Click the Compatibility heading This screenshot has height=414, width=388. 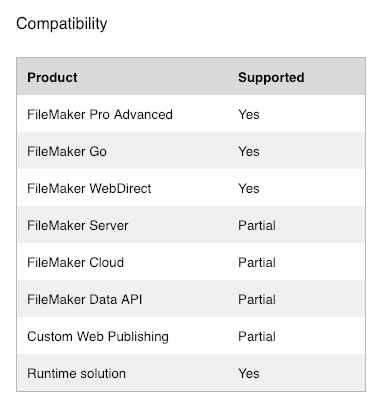[62, 24]
